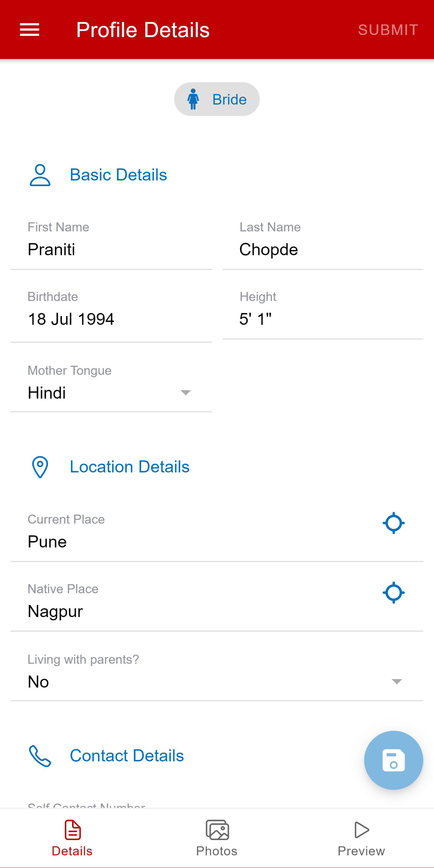Screen dimensions: 434x868
Task: Open the hamburger navigation menu
Action: pyautogui.click(x=30, y=30)
